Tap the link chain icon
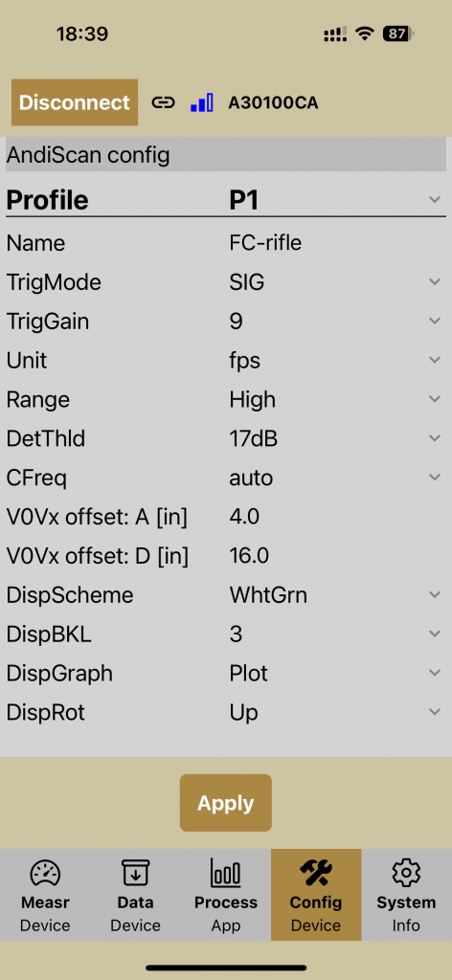Screen dimensions: 452x980 tap(163, 102)
